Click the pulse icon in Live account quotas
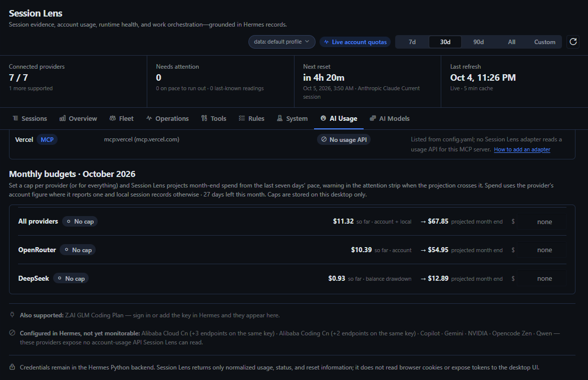Image resolution: width=588 pixels, height=380 pixels. tap(326, 42)
